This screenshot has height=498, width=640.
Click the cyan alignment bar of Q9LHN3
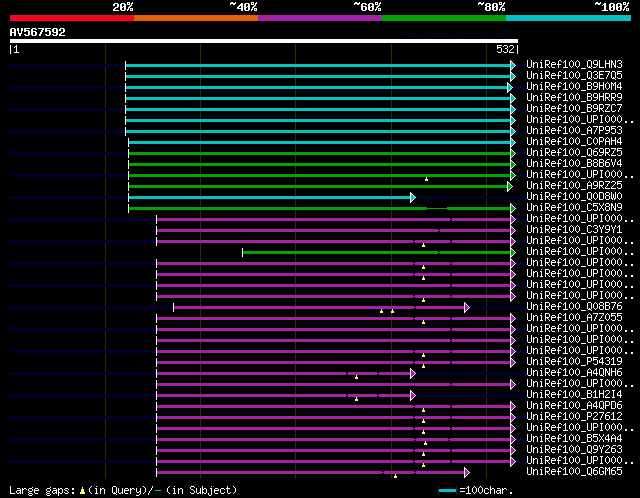[318, 65]
